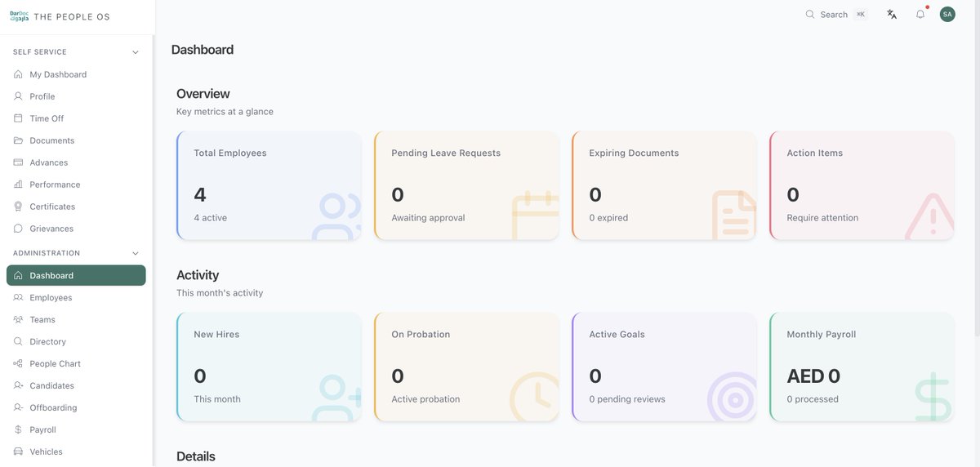
Task: Click the People Chart hierarchy icon
Action: tap(18, 364)
